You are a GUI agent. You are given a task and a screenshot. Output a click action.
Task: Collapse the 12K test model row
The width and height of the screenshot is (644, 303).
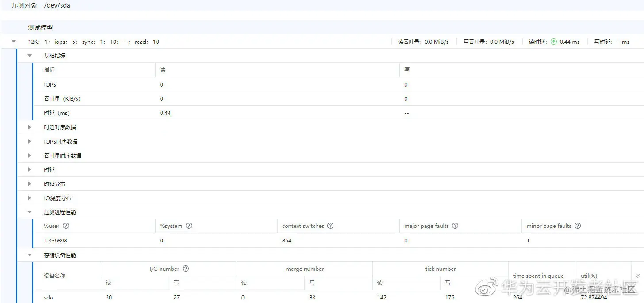[13, 42]
